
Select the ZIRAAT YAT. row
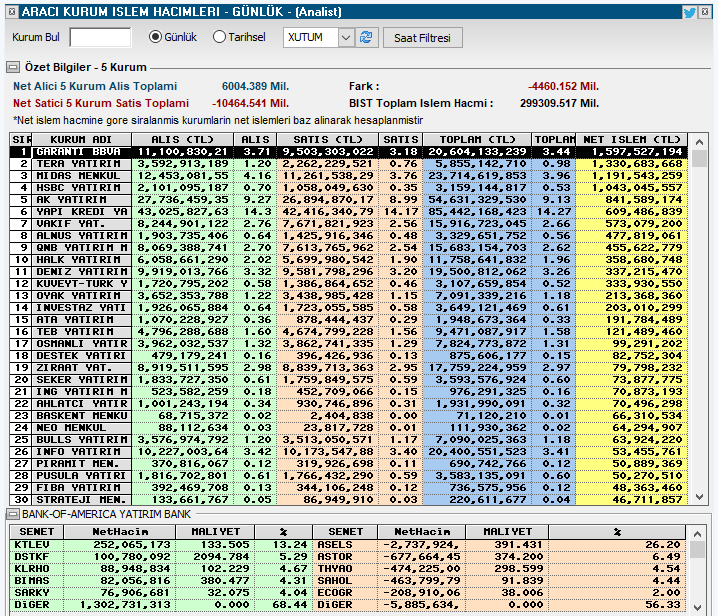point(348,368)
